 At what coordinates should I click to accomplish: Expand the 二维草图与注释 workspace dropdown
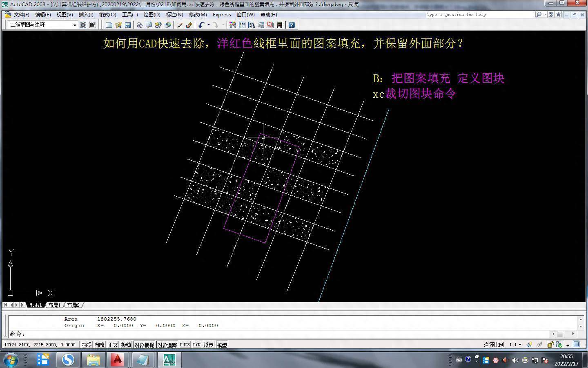tap(75, 25)
